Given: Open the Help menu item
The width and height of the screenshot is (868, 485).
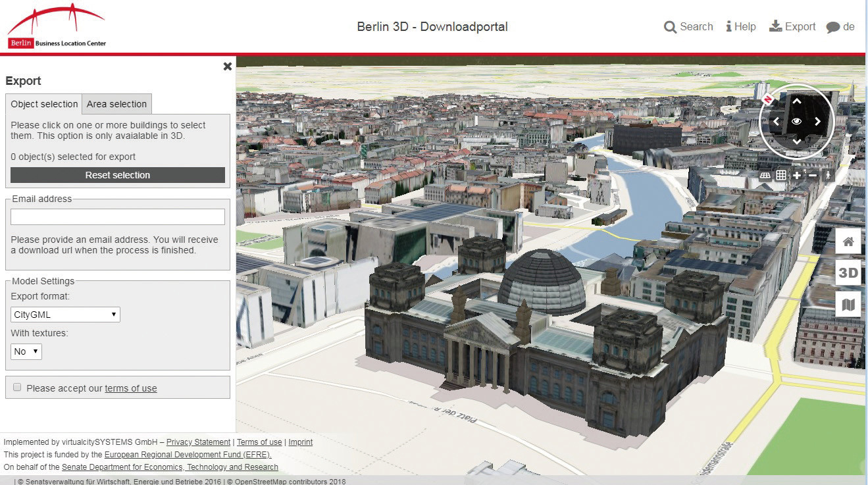Looking at the screenshot, I should 741,27.
